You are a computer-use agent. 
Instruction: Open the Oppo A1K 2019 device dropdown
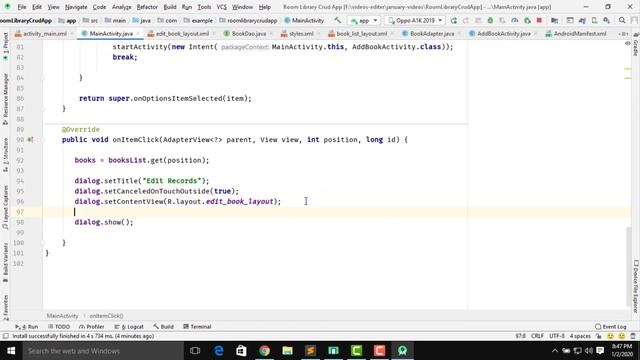(415, 20)
